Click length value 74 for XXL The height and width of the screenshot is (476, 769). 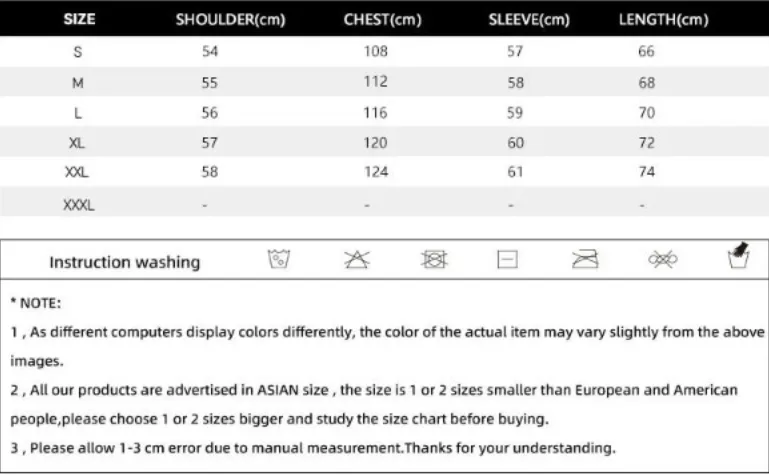click(646, 172)
